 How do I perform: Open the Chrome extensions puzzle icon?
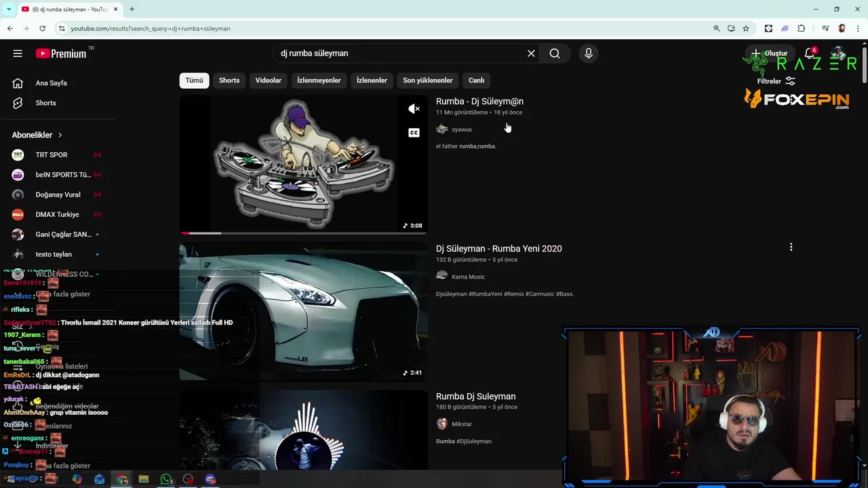tap(802, 28)
